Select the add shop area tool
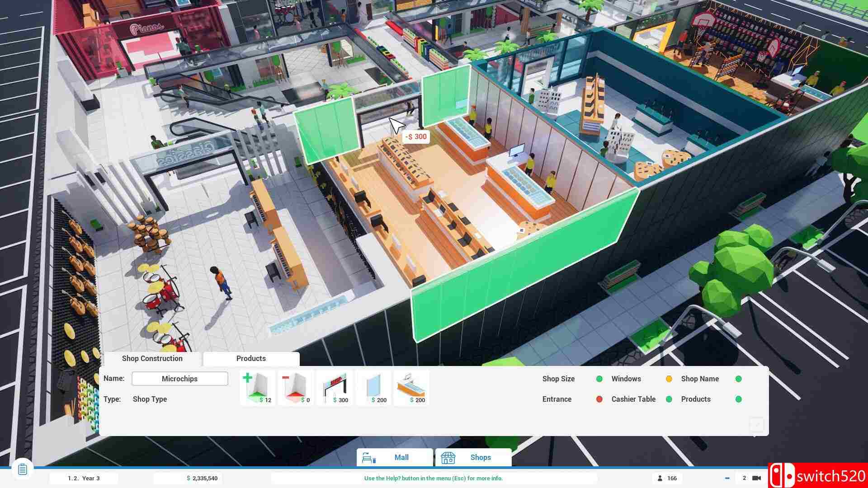 pyautogui.click(x=258, y=388)
